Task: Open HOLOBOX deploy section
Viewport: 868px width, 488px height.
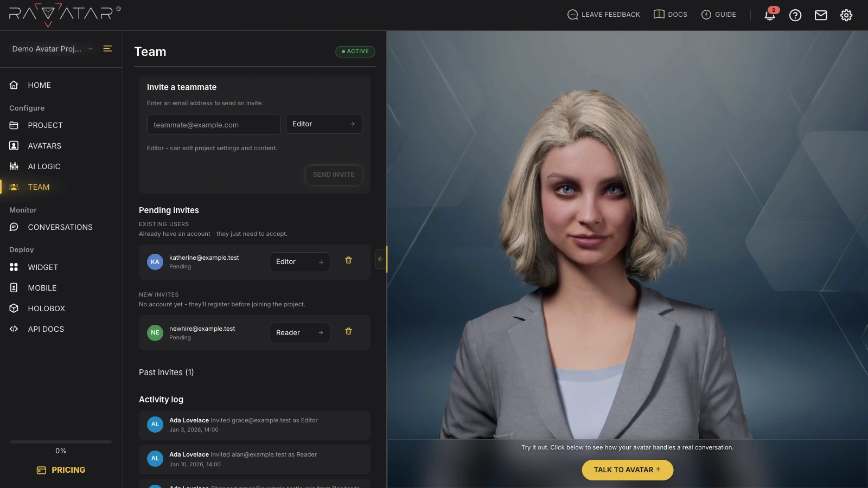Action: point(47,309)
